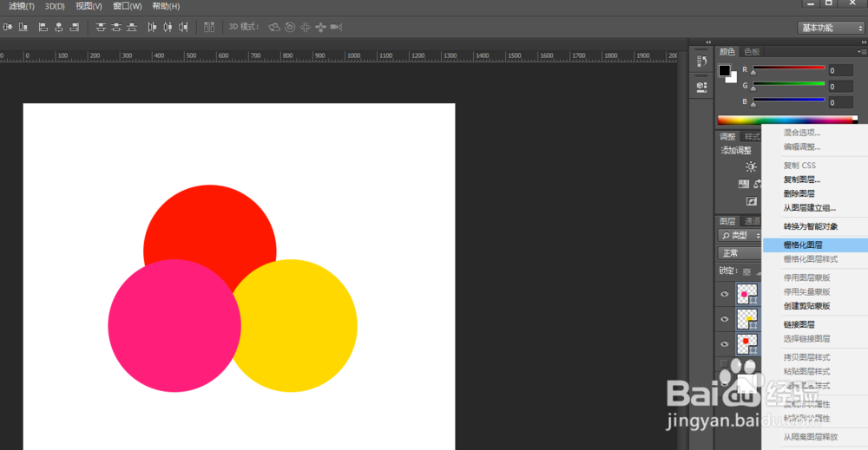
Task: Select the yellow circle layer thumbnail
Action: coord(746,318)
